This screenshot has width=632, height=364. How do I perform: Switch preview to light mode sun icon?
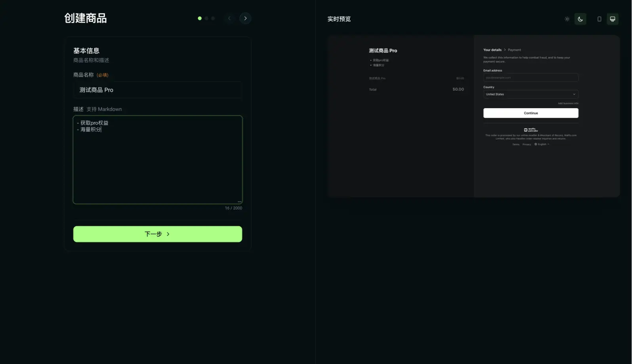click(567, 19)
